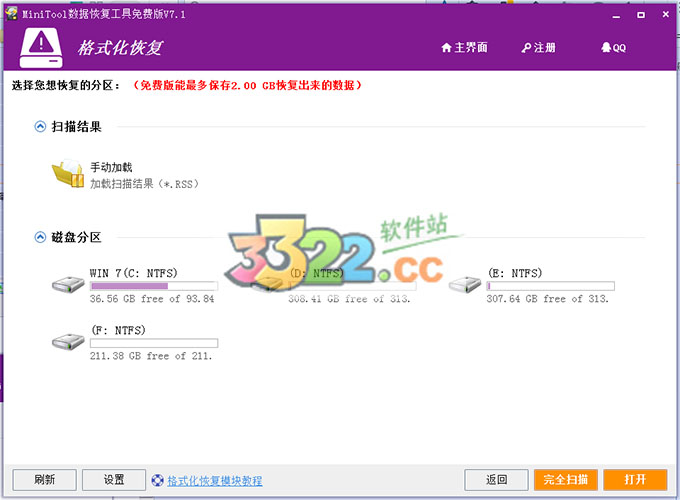This screenshot has height=500, width=680.
Task: Open the 注册 register option
Action: 538,48
